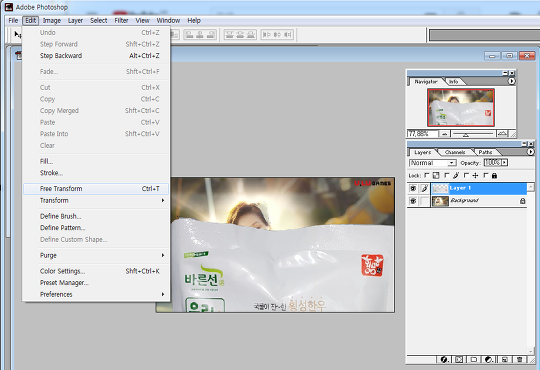
Task: Hide the Background layer via eye icon
Action: 413,201
